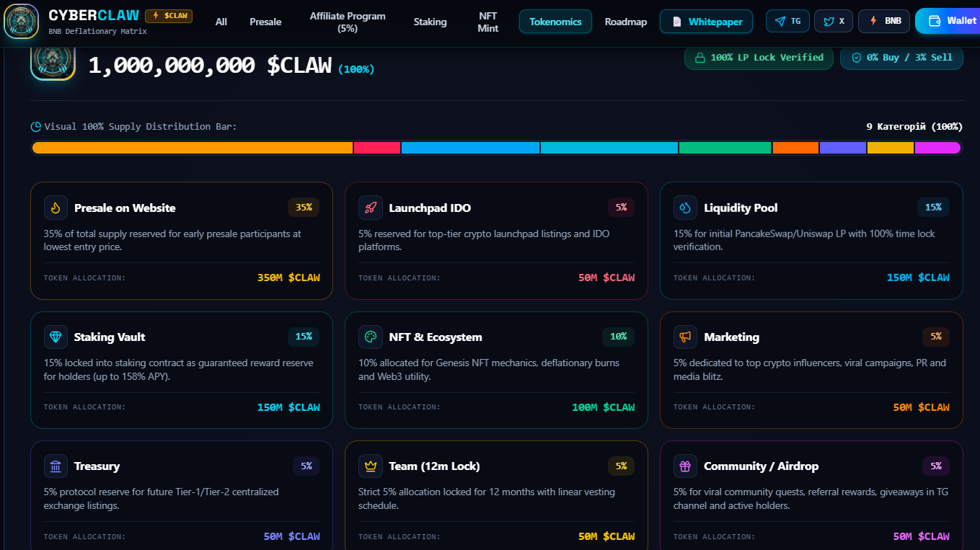Click the 350M $CLAW allocation value
980x550 pixels.
[x=288, y=278]
